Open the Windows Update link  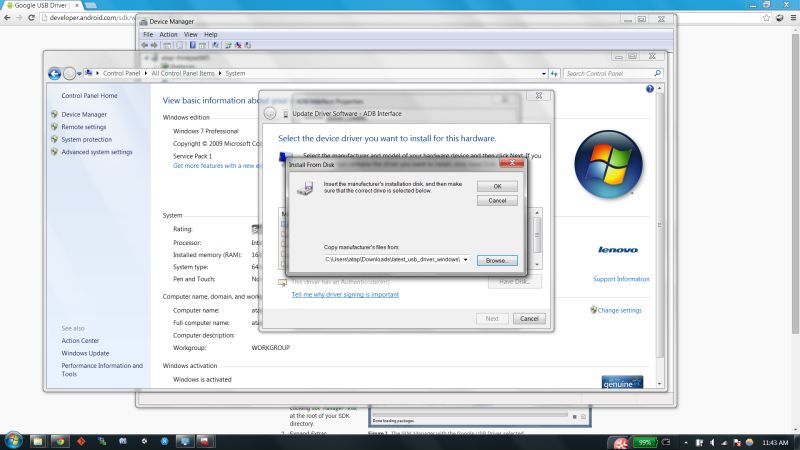pos(85,353)
